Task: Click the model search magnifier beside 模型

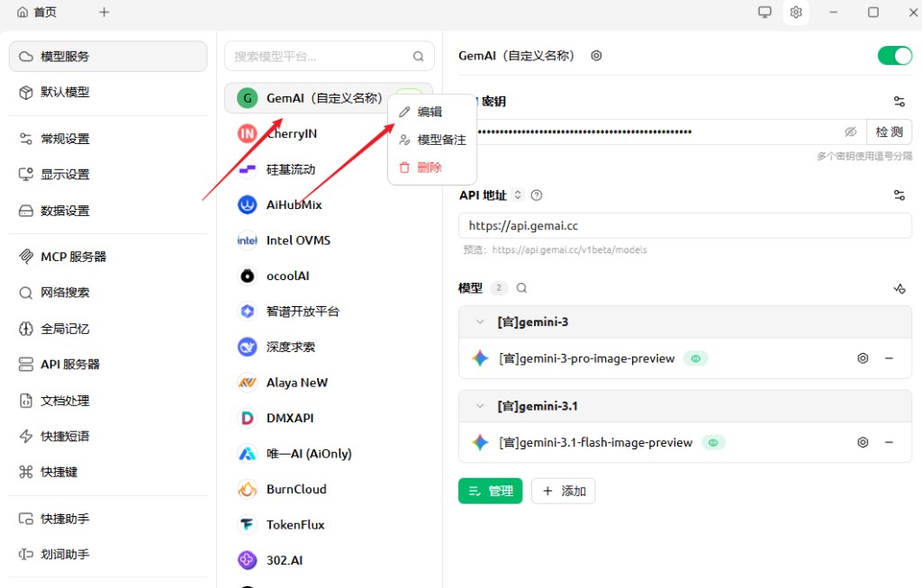Action: [x=521, y=288]
